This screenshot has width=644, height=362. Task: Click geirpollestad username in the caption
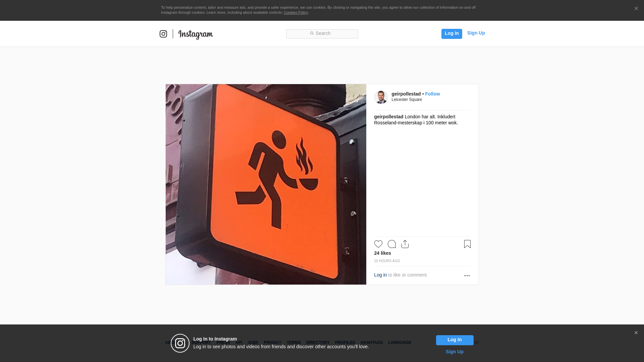[388, 117]
